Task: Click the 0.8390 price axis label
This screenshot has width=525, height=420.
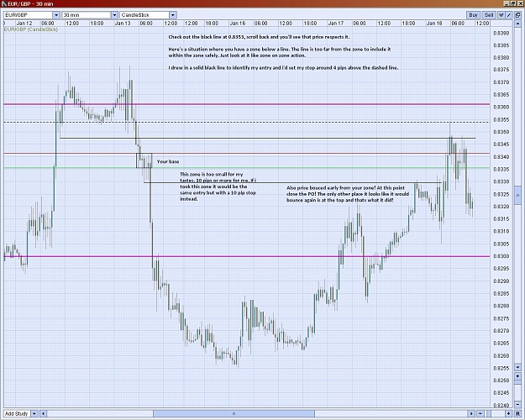Action: (501, 33)
